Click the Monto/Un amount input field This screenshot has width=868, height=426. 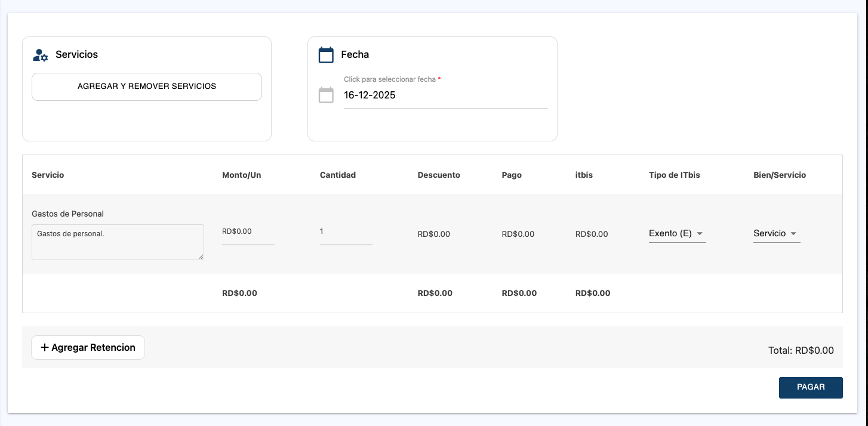point(248,232)
